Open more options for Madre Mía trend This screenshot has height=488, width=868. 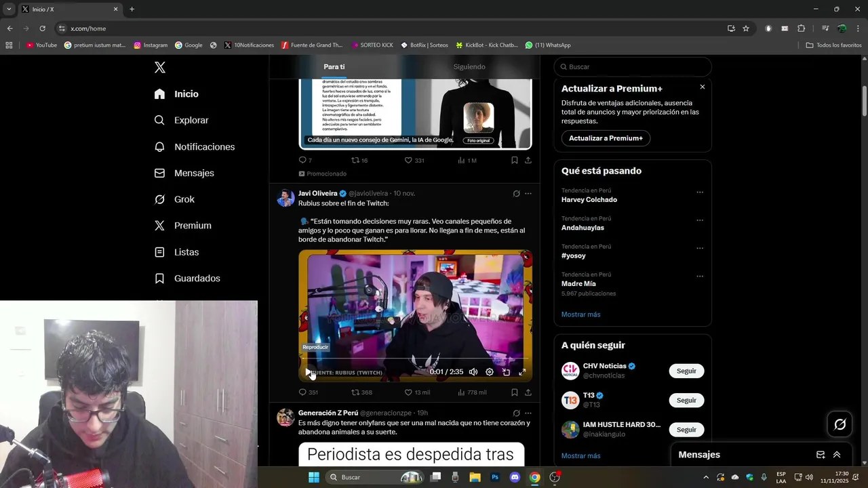pyautogui.click(x=700, y=277)
